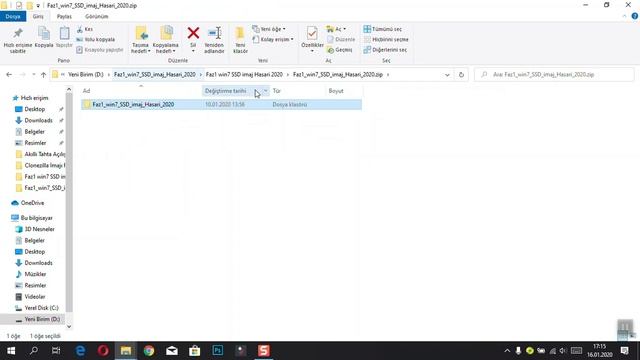Click Faz1_win7_SSD_imaj_Hasari_2020 breadcrumb in address bar
Screen dimensions: 640x360
point(155,75)
